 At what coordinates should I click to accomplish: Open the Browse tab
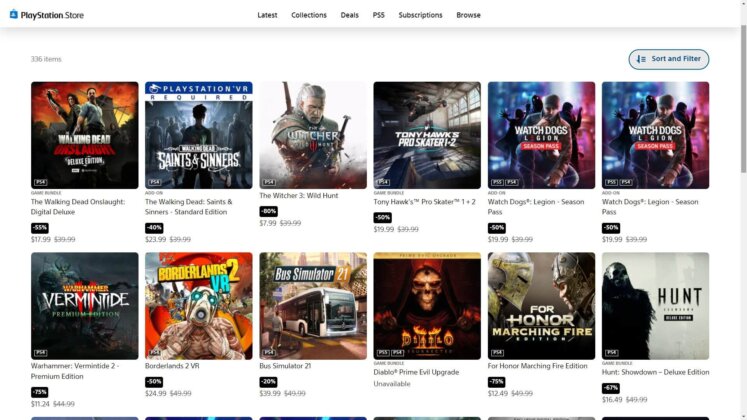point(468,15)
